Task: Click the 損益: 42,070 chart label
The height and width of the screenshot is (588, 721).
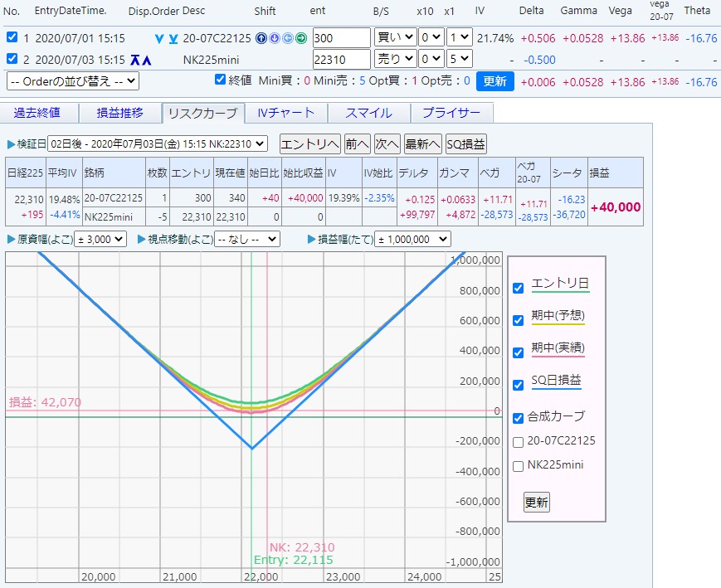Action: [45, 402]
